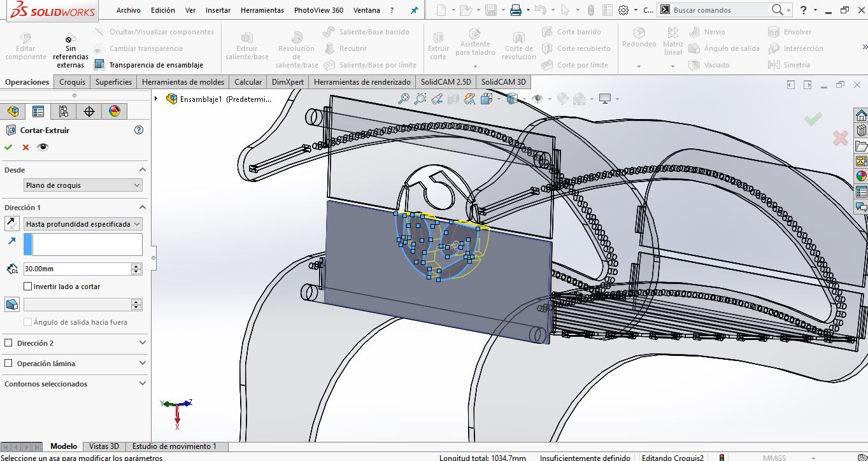Open the ConfigurationManager tab icon
Screen dimensions: 868x461
click(64, 111)
